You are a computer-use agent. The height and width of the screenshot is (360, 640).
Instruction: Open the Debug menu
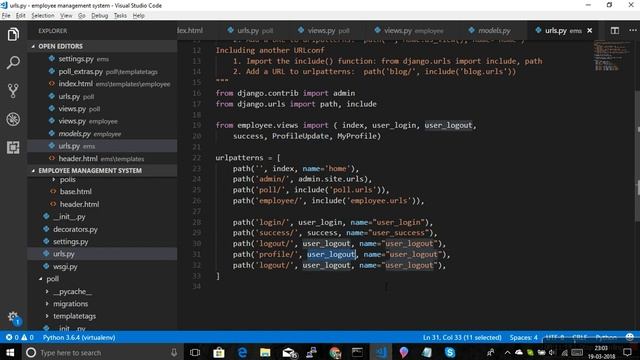[100, 16]
